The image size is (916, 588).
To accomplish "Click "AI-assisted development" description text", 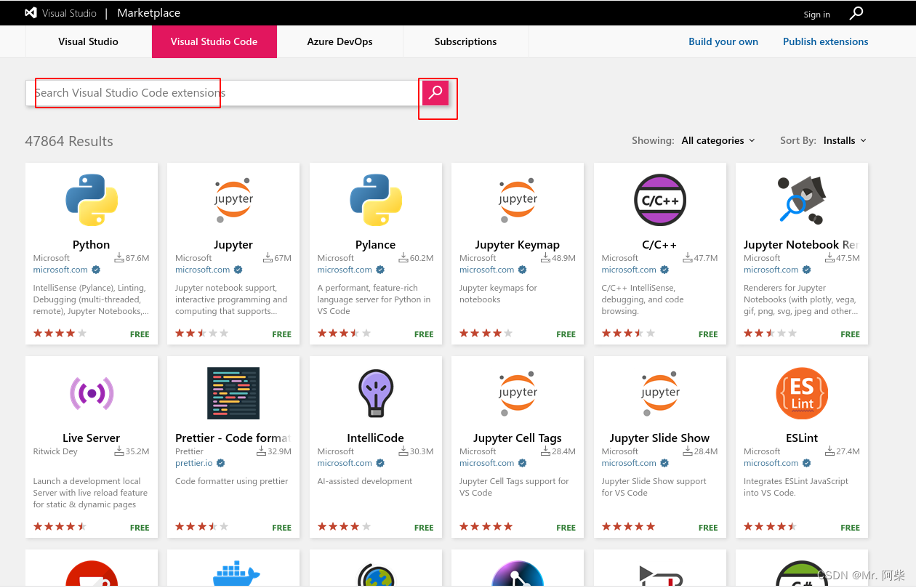I will point(365,481).
